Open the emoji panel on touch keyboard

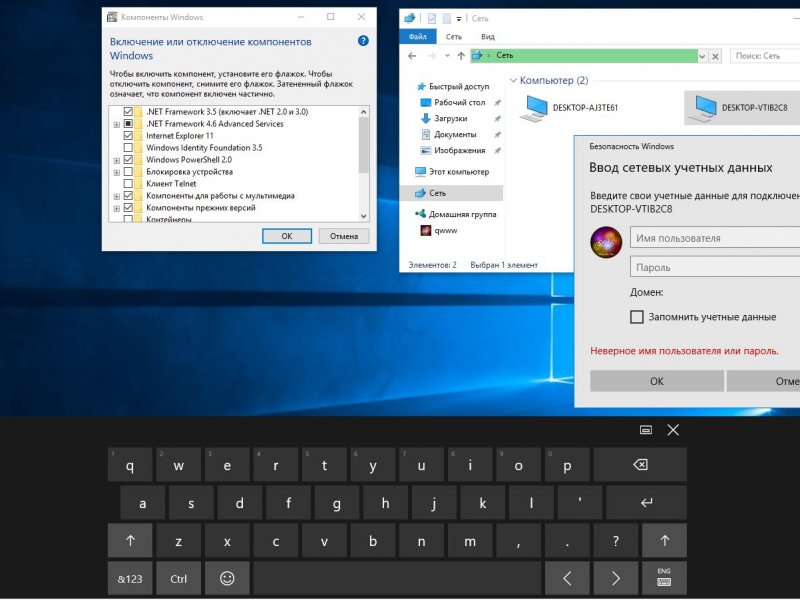(227, 579)
